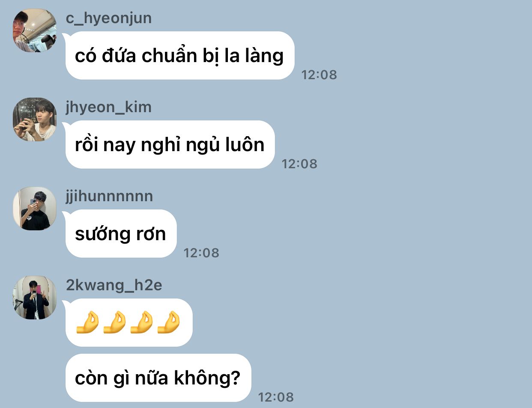Screen dimensions: 532x408
Task: Click the username jjihunnnnnn
Action: pos(109,196)
